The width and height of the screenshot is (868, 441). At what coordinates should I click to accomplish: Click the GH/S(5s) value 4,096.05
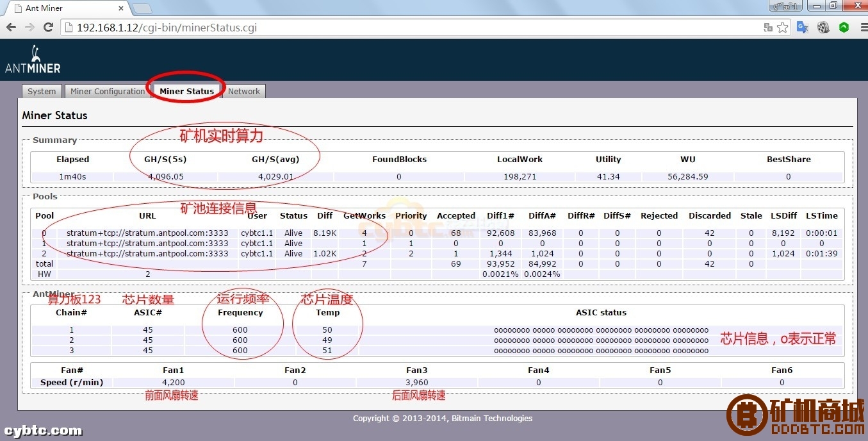pyautogui.click(x=165, y=176)
